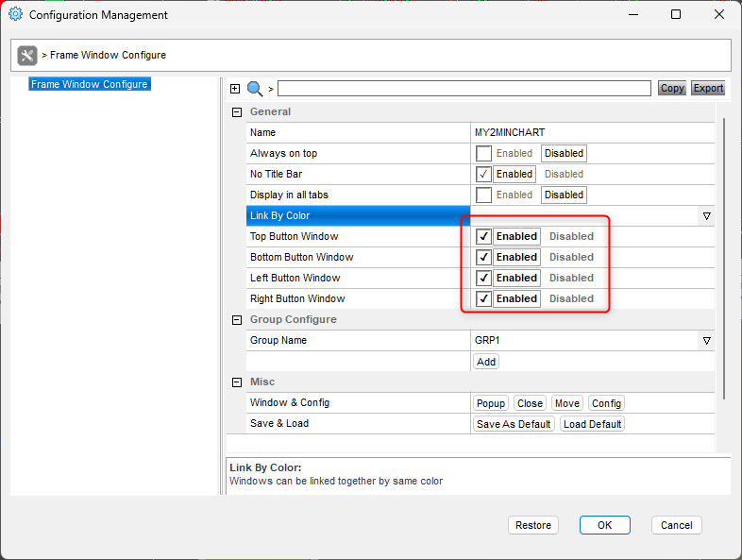Click the Cancel button

click(x=676, y=525)
